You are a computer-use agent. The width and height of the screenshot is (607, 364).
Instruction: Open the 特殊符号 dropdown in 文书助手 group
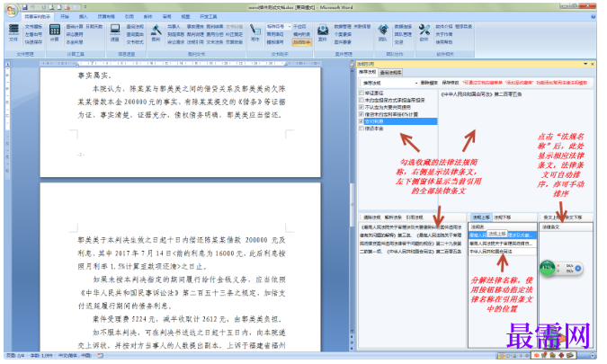click(x=289, y=26)
